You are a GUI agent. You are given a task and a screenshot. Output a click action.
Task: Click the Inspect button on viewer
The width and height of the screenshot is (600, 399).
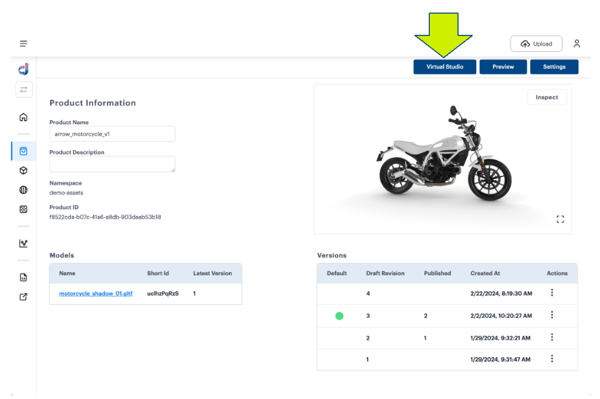(x=547, y=97)
